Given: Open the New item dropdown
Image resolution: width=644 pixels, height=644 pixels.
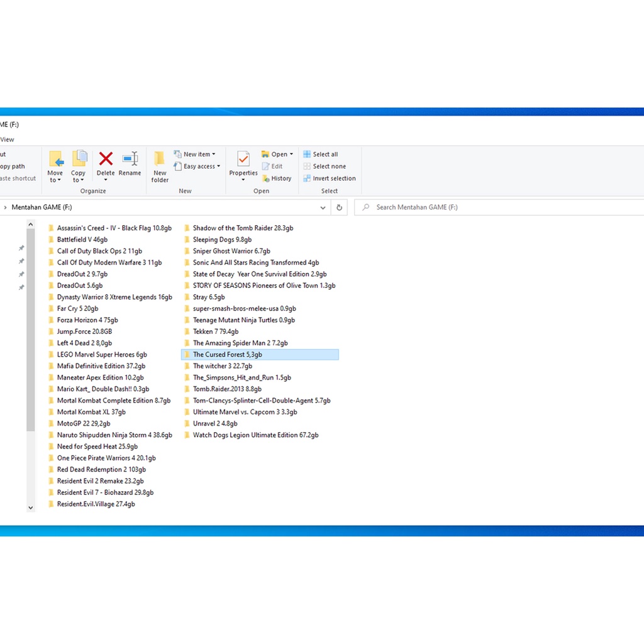Looking at the screenshot, I should [x=195, y=154].
